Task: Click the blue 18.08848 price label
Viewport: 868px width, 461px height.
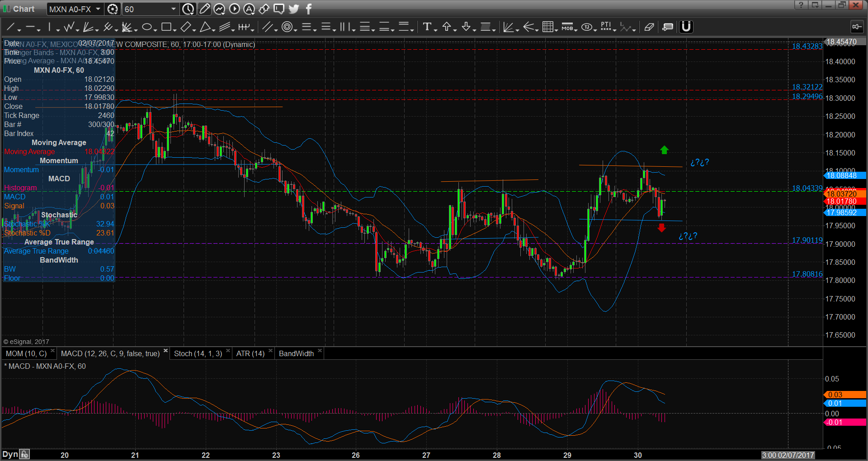Action: 844,175
